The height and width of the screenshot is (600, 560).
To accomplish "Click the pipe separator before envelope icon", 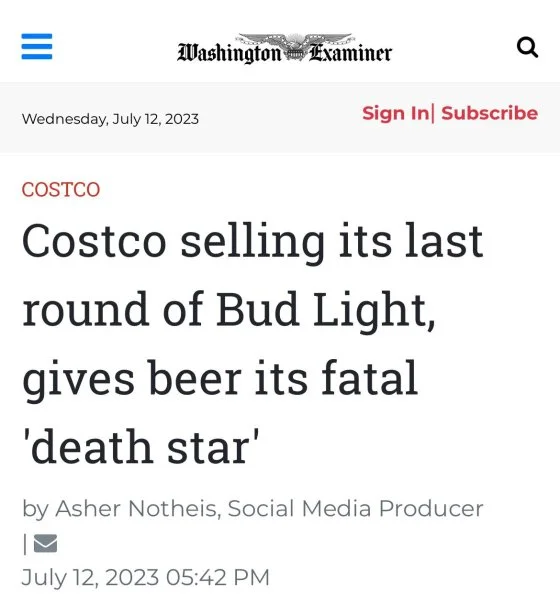I will point(25,544).
